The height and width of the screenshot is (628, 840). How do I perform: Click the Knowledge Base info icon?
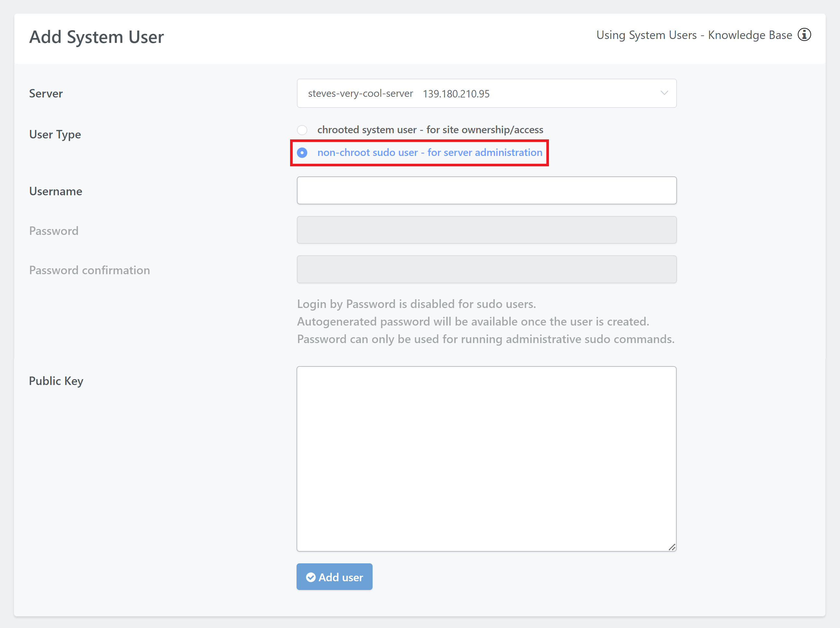804,34
